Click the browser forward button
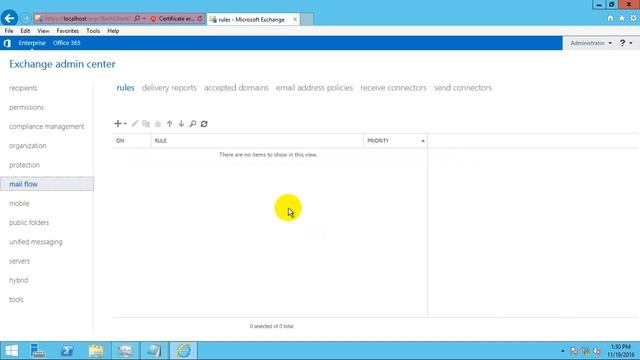 [26, 18]
